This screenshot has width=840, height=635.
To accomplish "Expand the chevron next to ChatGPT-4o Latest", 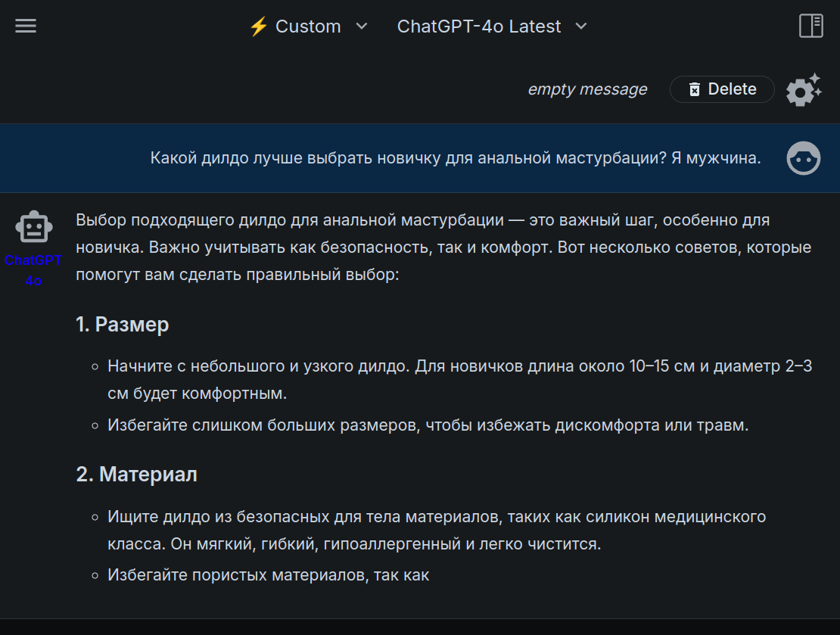I will pyautogui.click(x=581, y=26).
